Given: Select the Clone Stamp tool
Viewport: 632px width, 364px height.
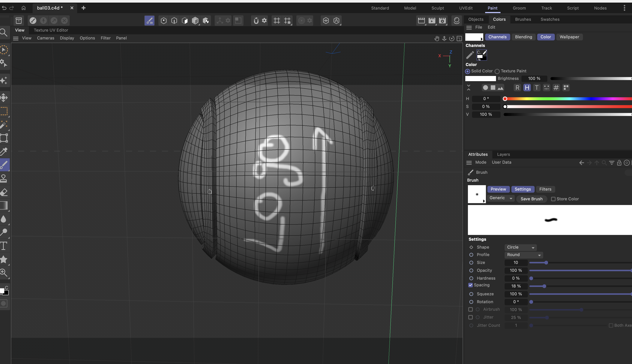Looking at the screenshot, I should (4, 178).
